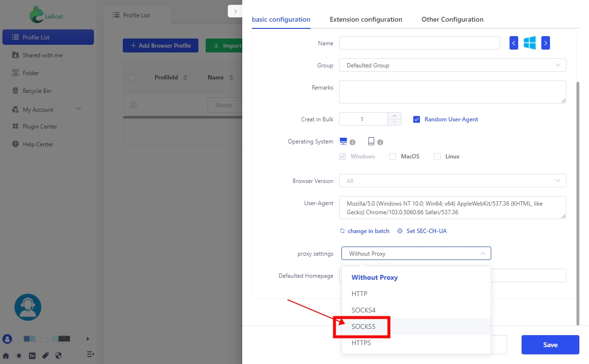
Task: Select the desktop operating system icon
Action: (343, 141)
